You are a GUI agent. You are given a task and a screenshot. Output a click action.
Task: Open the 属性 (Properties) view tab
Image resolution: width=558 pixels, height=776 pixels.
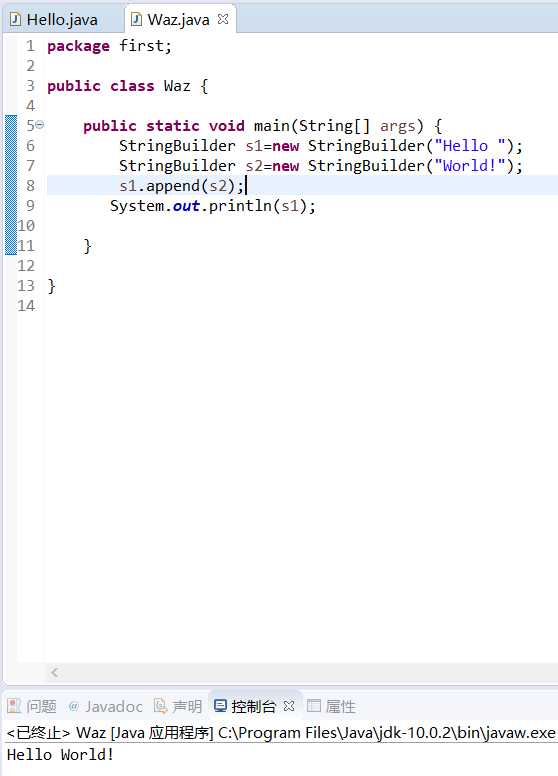click(331, 706)
